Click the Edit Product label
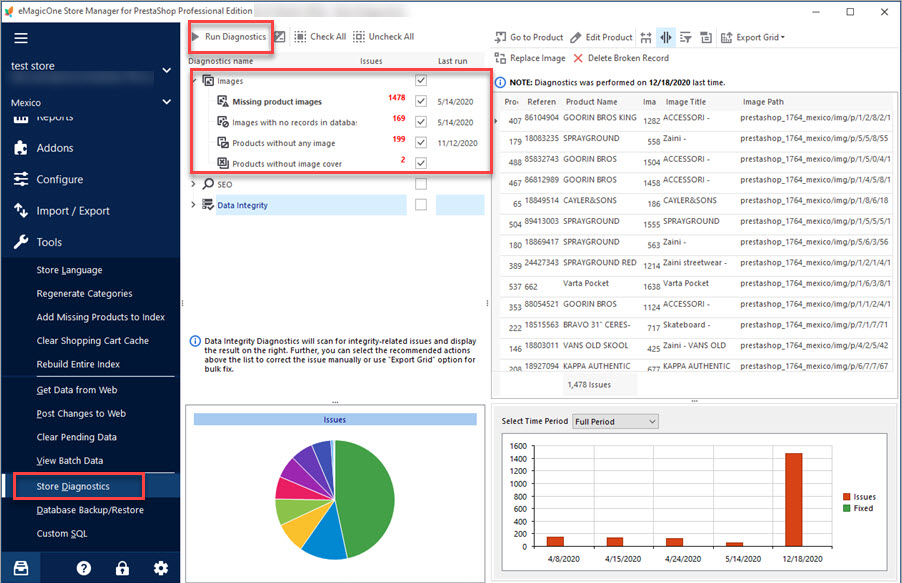The height and width of the screenshot is (583, 902). [609, 37]
